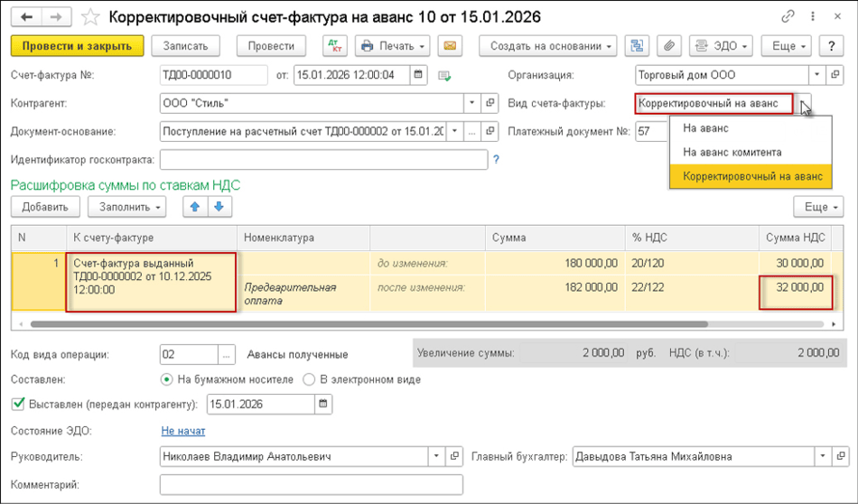Open the Не начат EDO status link
Viewport: 858px width, 504px height.
(x=182, y=431)
